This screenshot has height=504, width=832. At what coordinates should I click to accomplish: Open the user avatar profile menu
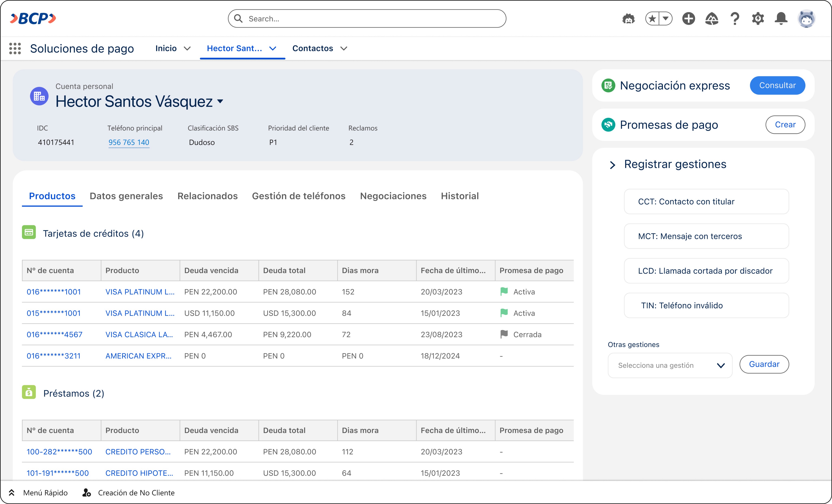click(x=806, y=18)
